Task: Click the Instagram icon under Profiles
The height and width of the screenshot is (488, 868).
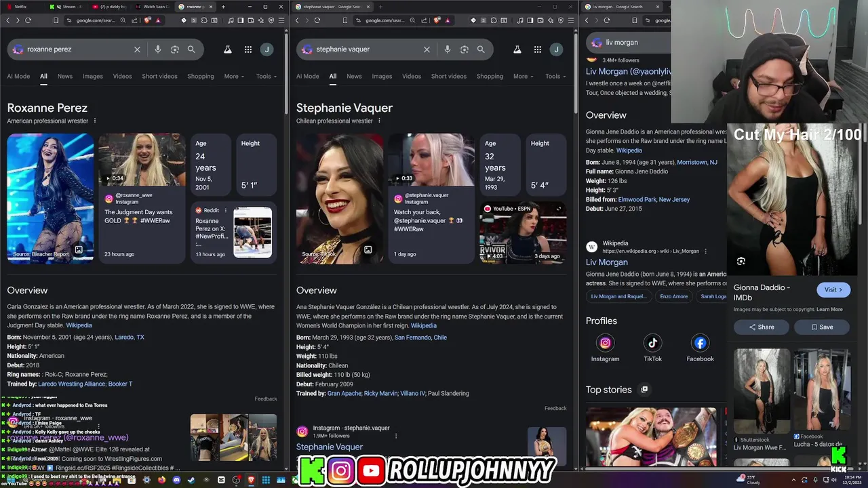Action: (605, 343)
